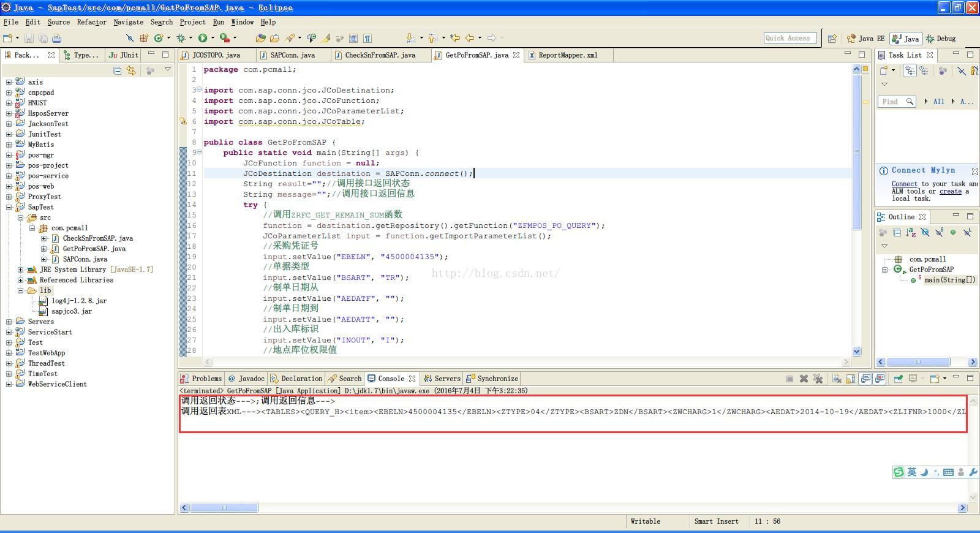The width and height of the screenshot is (980, 533).
Task: Click the Sogou input method S icon
Action: coord(899,472)
